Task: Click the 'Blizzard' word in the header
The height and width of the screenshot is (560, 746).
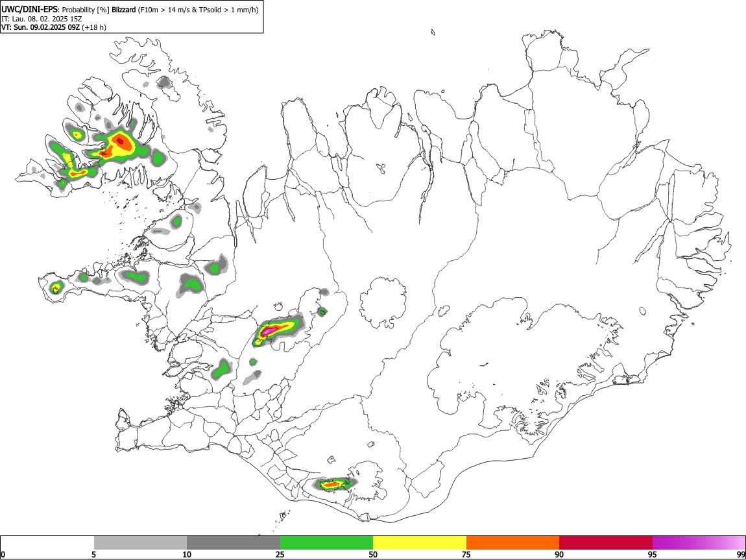Action: coord(124,10)
